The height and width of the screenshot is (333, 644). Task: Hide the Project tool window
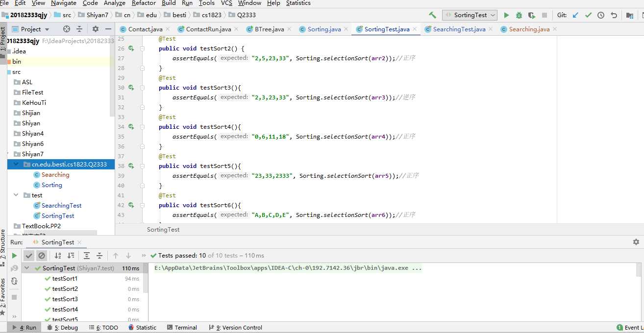108,29
